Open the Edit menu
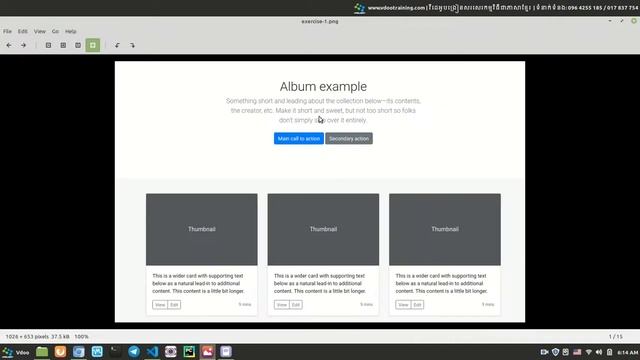 [x=22, y=31]
